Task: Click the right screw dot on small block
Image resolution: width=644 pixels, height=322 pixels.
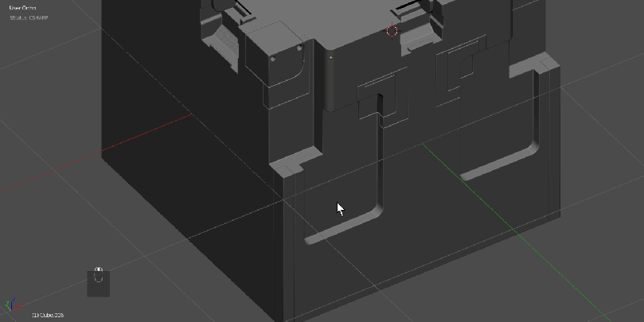Action: (x=299, y=48)
